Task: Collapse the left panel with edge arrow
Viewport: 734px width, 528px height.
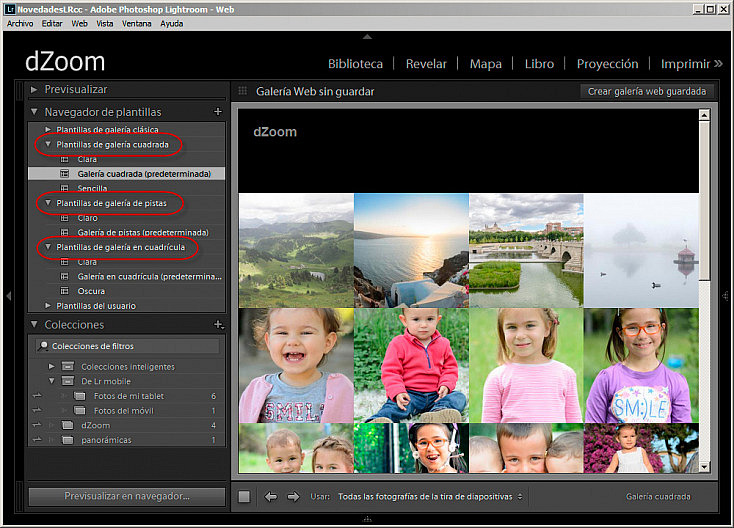Action: tap(8, 296)
